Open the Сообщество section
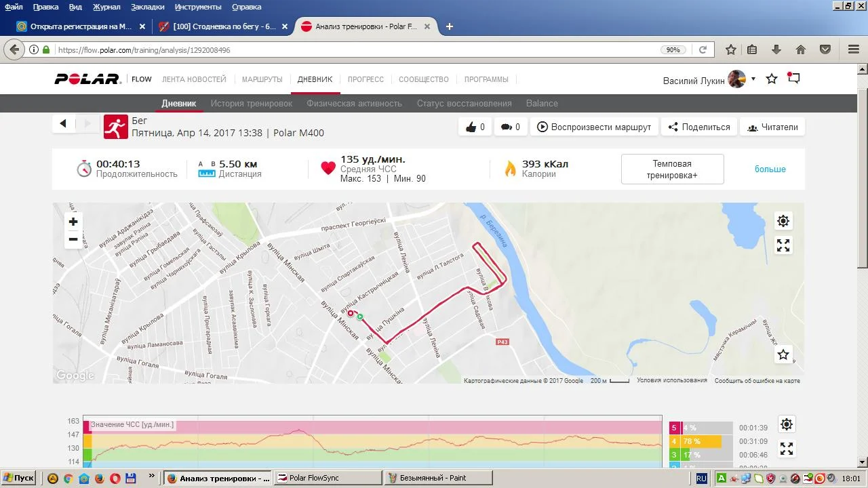Viewport: 868px width, 488px height. click(424, 79)
